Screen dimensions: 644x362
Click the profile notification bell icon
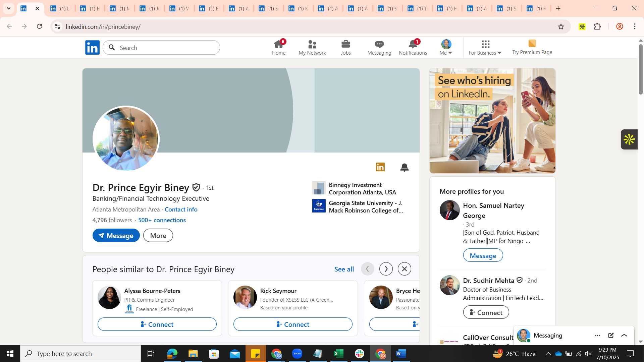tap(405, 167)
